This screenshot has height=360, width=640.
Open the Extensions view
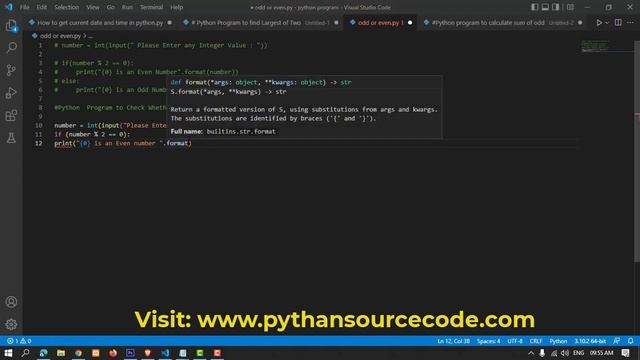click(11, 116)
